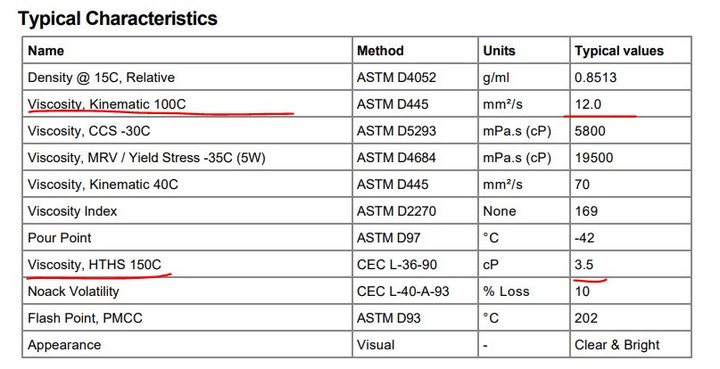Click the underlined Viscosity, Kinematic 100C text
Viewport: 720px width, 369px height.
(x=107, y=104)
